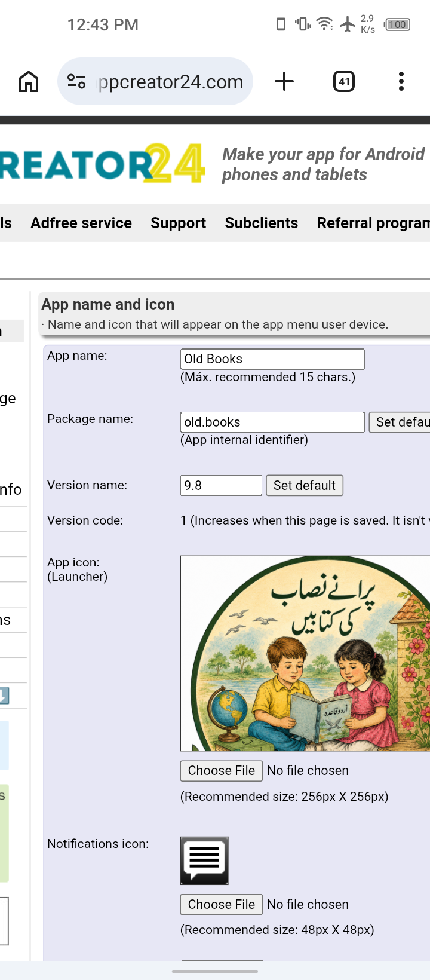Click the 12:43 PM clock
This screenshot has height=980, width=430.
coord(103,24)
